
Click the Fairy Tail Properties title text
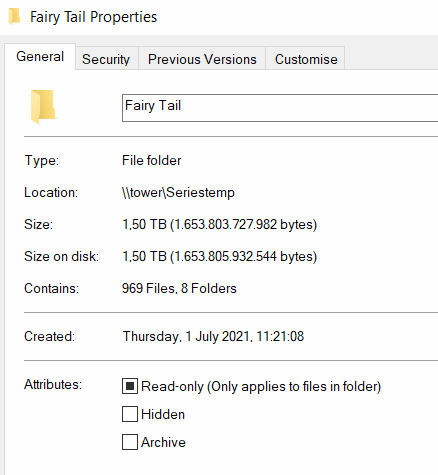[x=93, y=17]
